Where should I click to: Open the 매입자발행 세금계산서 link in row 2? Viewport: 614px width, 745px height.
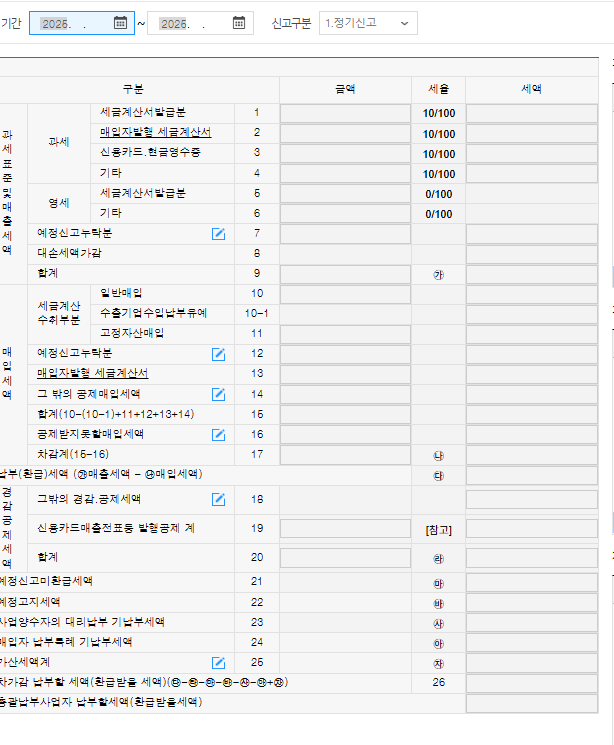tap(155, 133)
